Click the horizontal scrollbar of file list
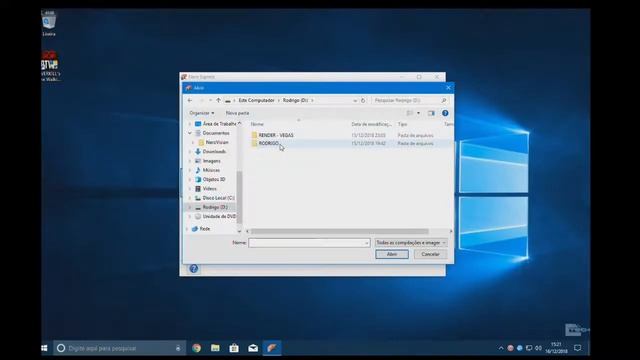This screenshot has width=640, height=360. (340, 231)
